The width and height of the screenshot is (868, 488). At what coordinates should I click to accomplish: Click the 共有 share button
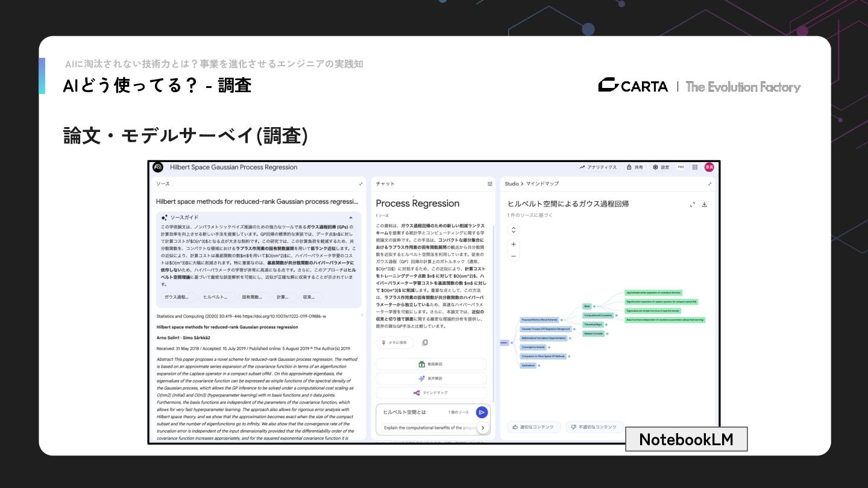pyautogui.click(x=635, y=167)
